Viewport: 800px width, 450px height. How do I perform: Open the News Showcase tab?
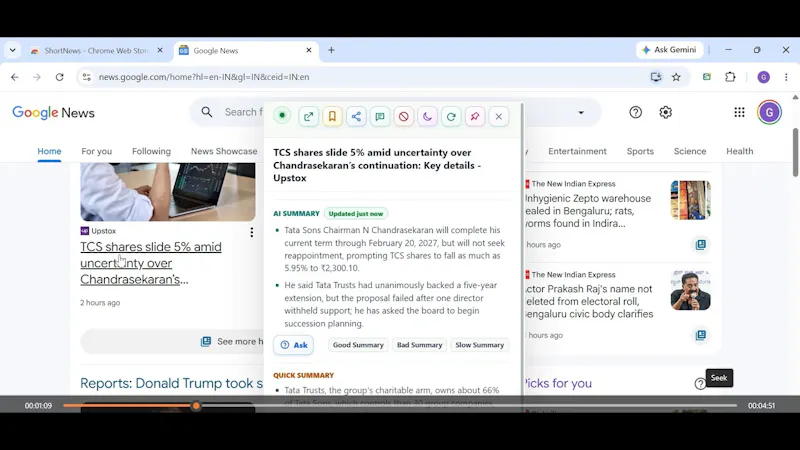(x=224, y=151)
